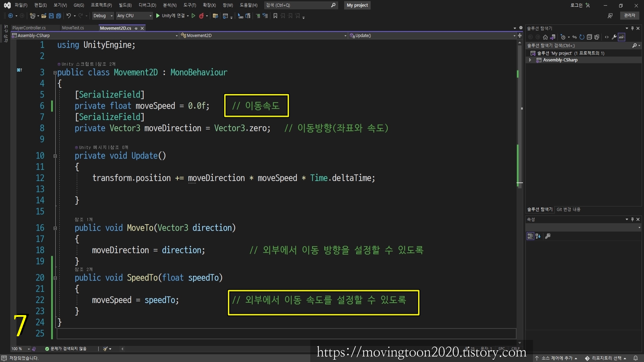Image resolution: width=644 pixels, height=362 pixels.
Task: Split editor window handle at top-right of editor
Action: click(520, 36)
